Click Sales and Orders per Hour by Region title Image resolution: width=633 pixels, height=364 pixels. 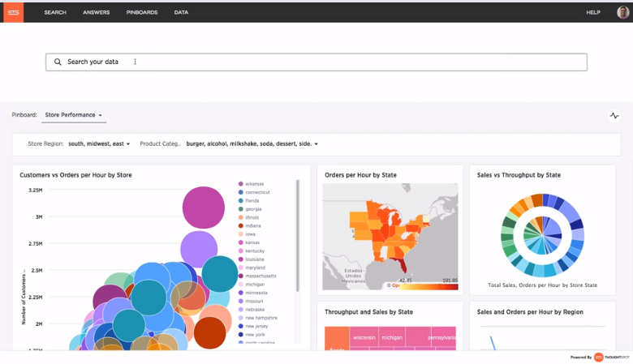(x=530, y=312)
